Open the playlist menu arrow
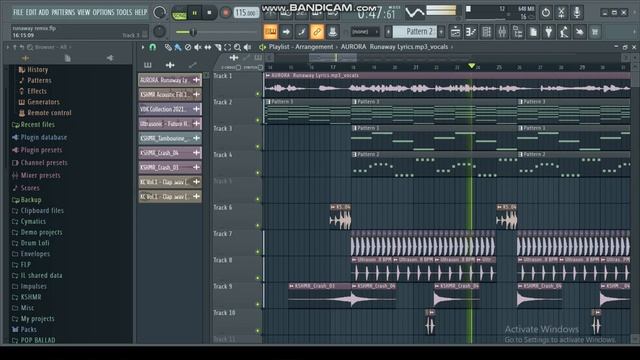The width and height of the screenshot is (640, 360). (x=142, y=47)
